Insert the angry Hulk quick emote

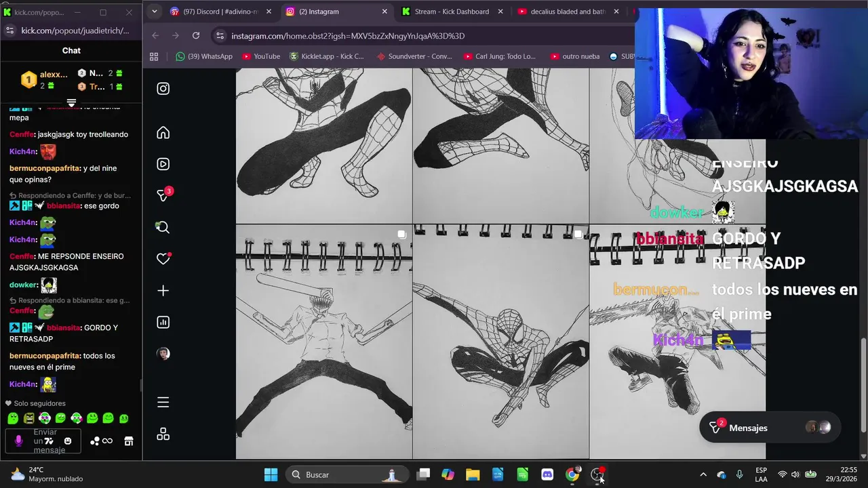pos(28,419)
